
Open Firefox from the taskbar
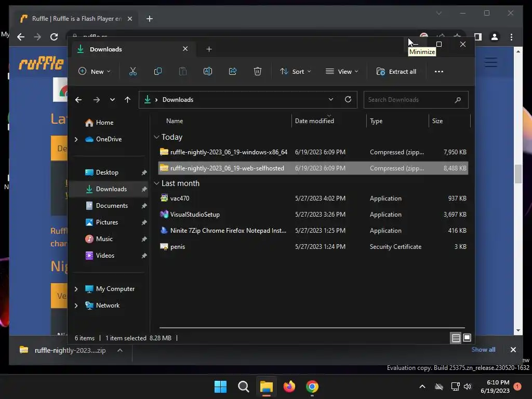289,387
